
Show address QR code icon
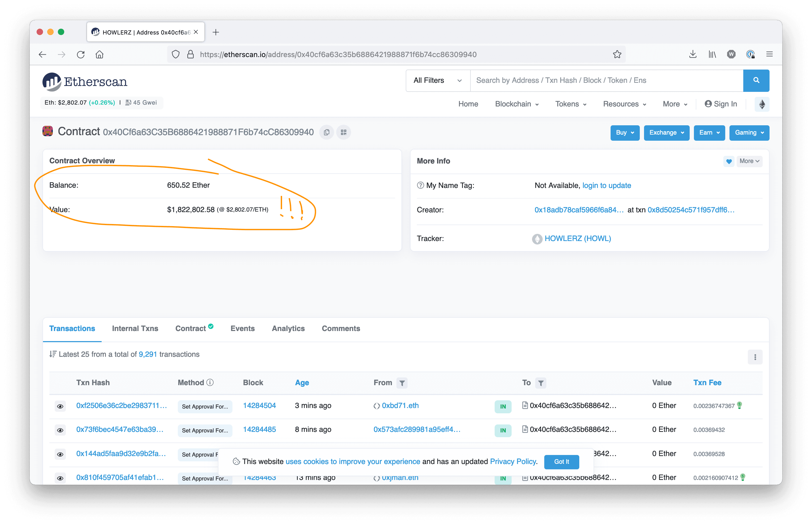click(x=343, y=132)
